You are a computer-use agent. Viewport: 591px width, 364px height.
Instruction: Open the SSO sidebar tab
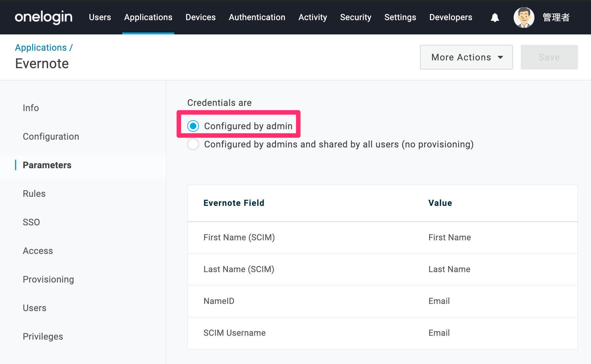(x=31, y=222)
